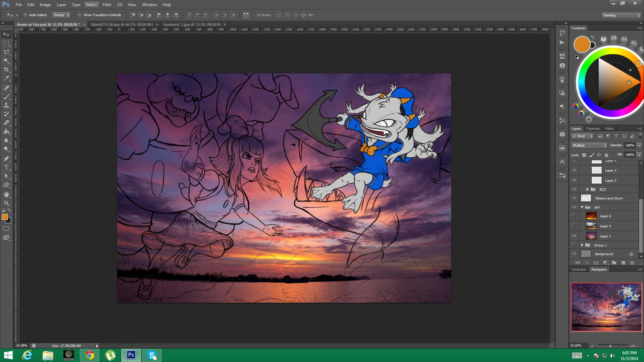
Task: Enable the Auto-Select checkbox
Action: (25, 15)
